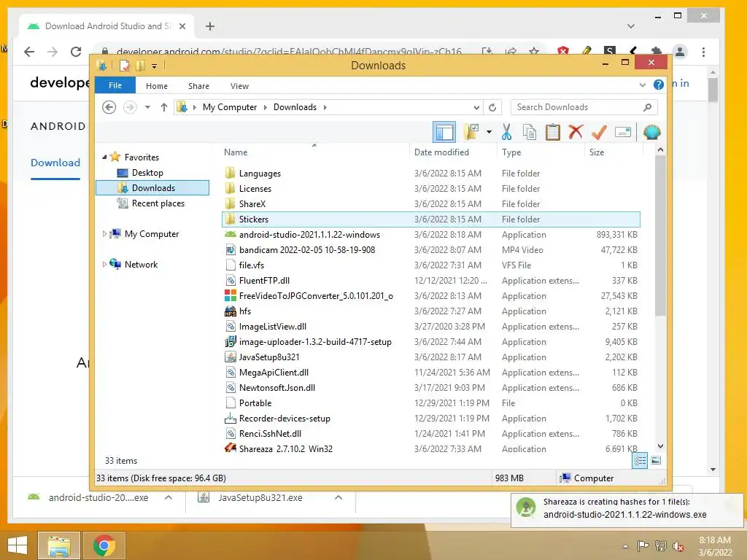Click the orange checkmark Properties icon

[x=599, y=132]
